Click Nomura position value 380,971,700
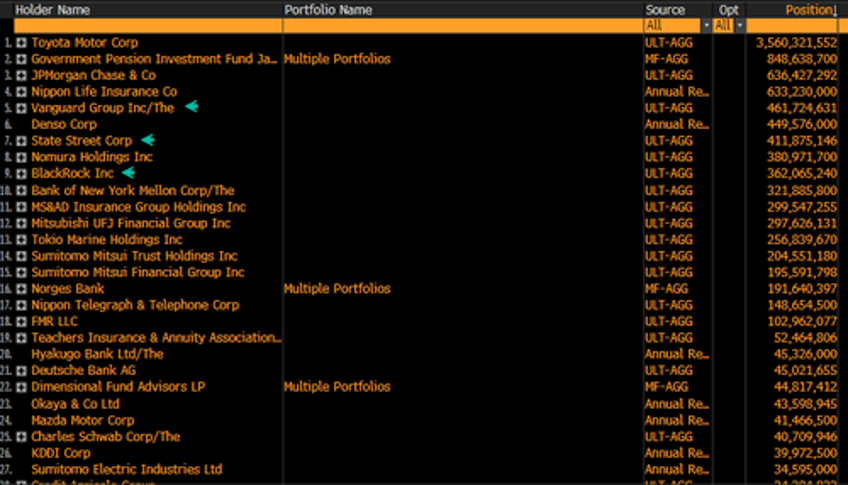848x485 pixels. pyautogui.click(x=801, y=157)
